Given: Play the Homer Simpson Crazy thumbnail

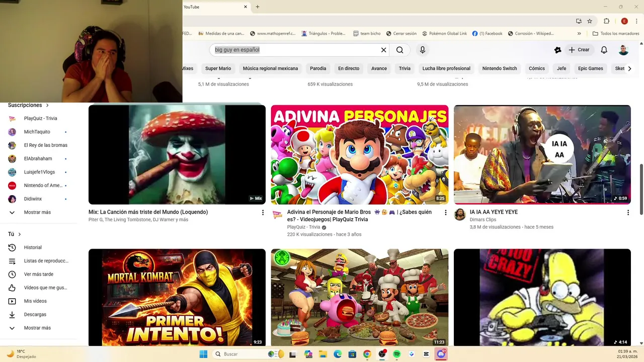Looking at the screenshot, I should (542, 297).
